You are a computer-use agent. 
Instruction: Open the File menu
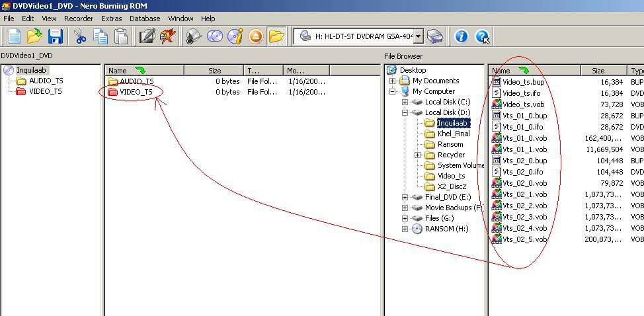[9, 19]
